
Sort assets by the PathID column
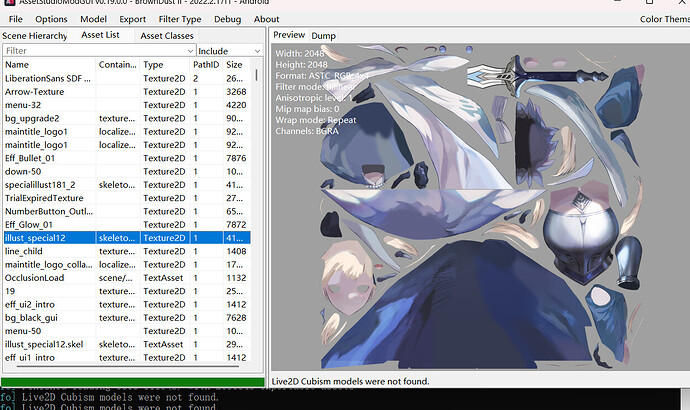(x=206, y=65)
